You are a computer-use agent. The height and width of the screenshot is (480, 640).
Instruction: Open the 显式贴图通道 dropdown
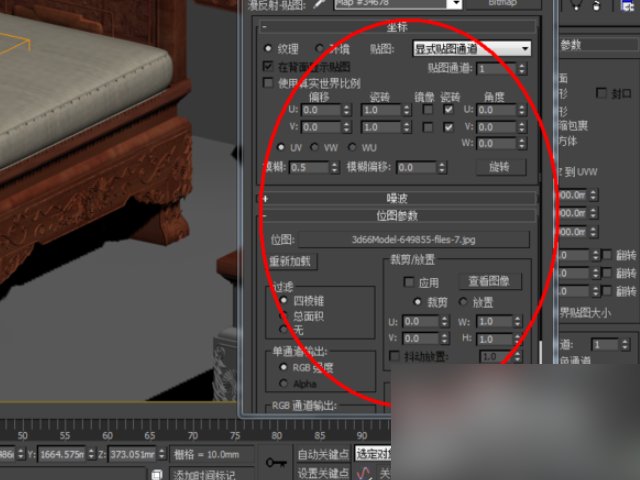click(x=472, y=48)
